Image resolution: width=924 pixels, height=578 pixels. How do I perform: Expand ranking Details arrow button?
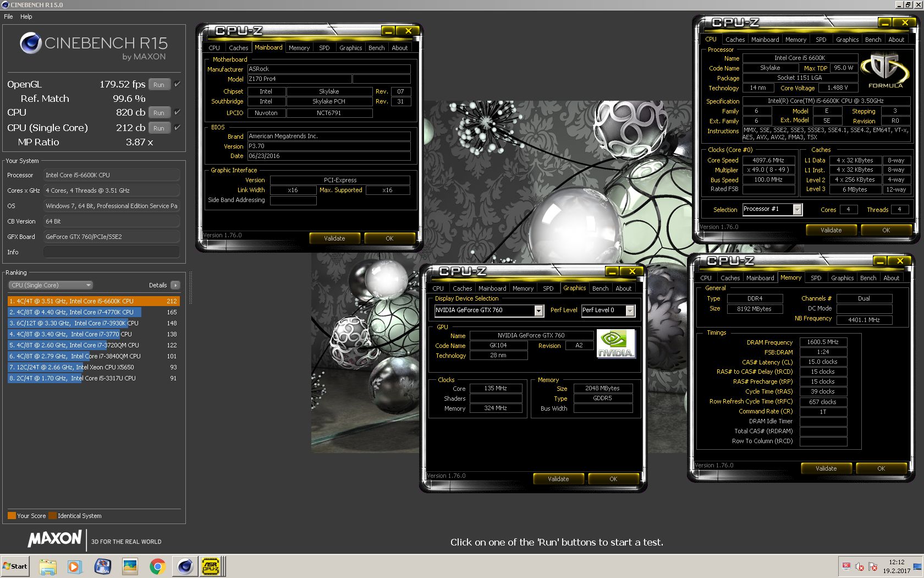point(175,285)
